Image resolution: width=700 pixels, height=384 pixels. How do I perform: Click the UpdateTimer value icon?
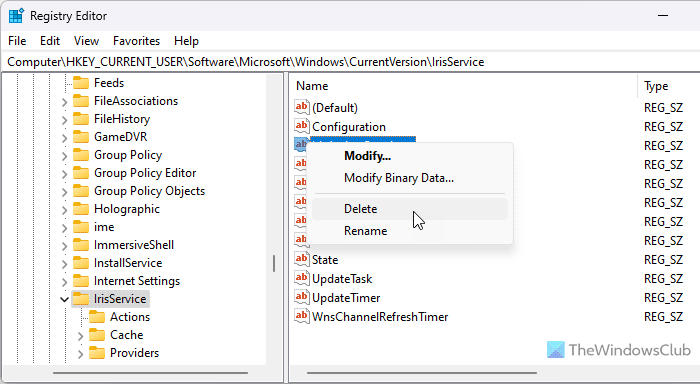302,297
